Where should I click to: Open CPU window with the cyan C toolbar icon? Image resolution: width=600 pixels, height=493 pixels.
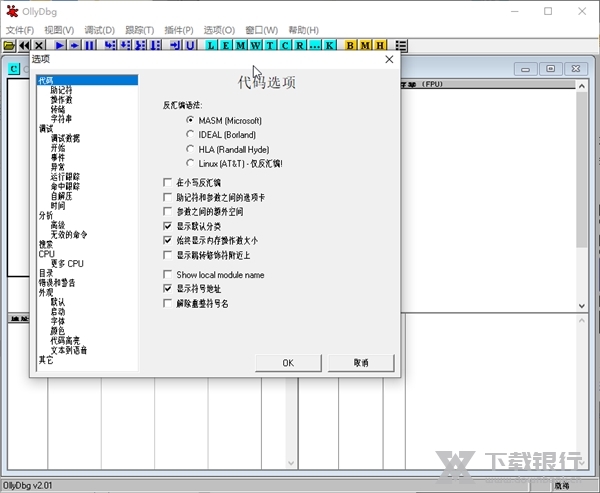point(285,46)
